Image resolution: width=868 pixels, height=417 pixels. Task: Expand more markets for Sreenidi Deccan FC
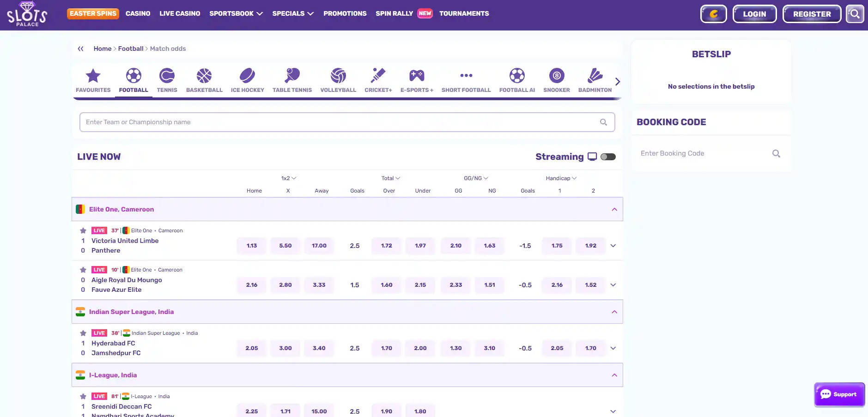point(613,411)
